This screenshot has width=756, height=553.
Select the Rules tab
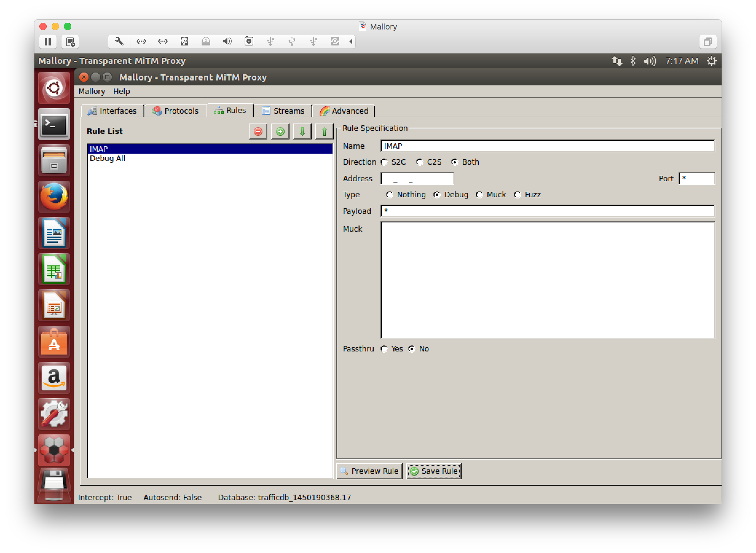230,110
